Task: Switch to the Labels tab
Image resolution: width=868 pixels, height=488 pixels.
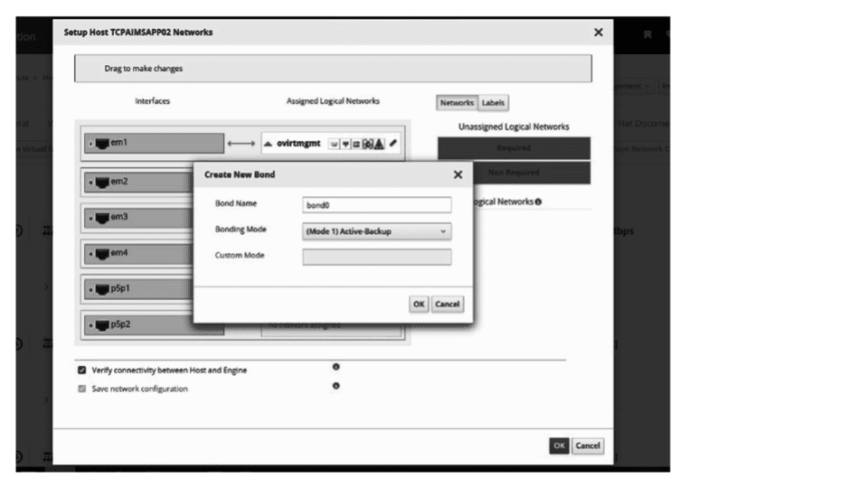Action: click(493, 103)
